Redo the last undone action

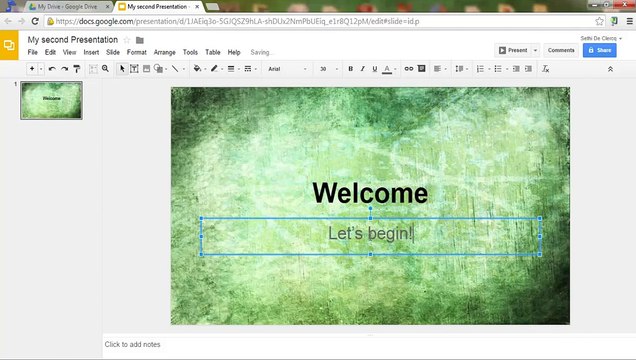click(64, 69)
